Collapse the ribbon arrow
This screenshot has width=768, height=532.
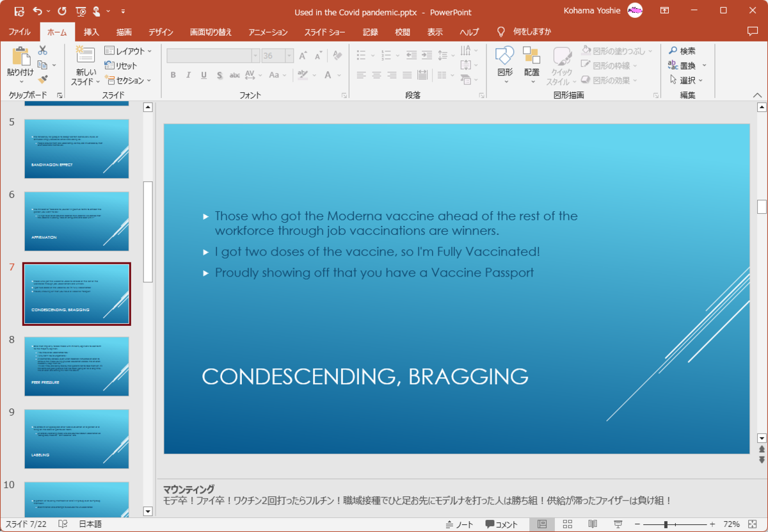pos(757,95)
